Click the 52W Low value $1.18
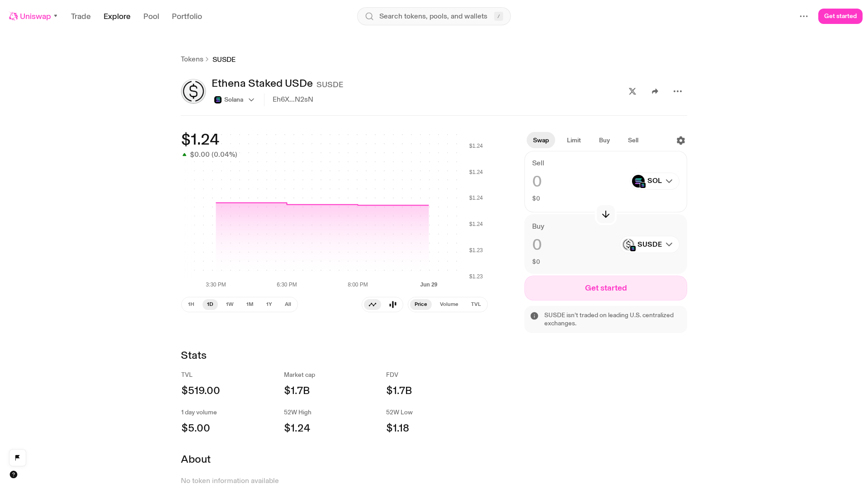868x488 pixels. tap(397, 428)
